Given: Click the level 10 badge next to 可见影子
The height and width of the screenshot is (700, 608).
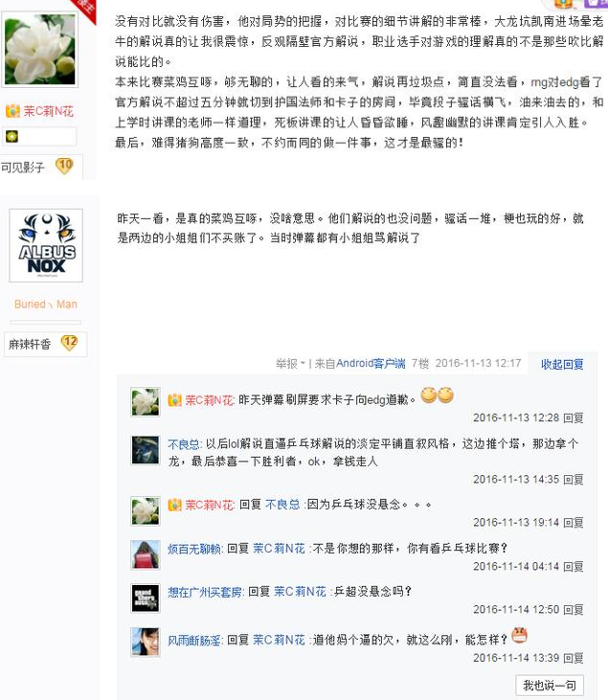Looking at the screenshot, I should [64, 166].
